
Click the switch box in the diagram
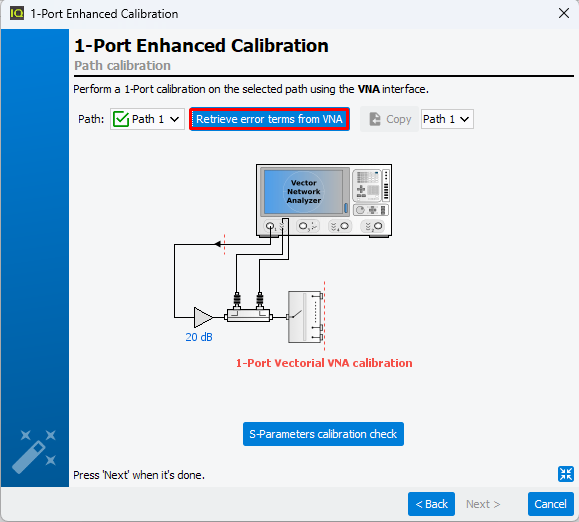pos(305,317)
